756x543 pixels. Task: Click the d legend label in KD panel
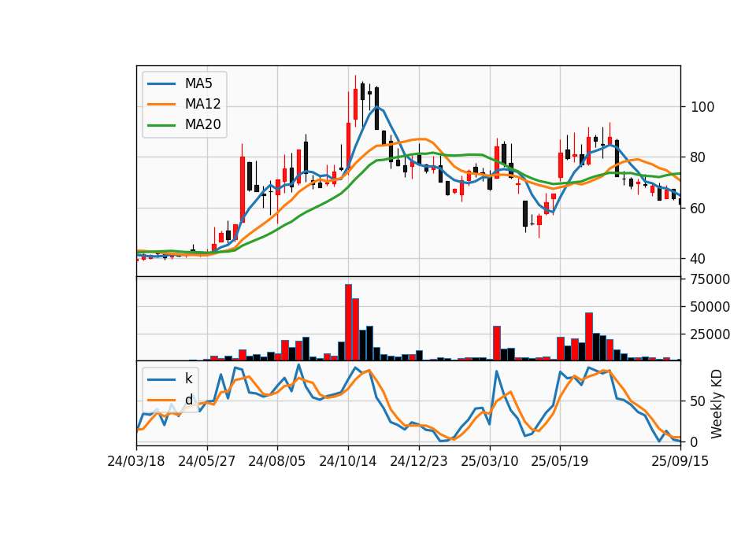pyautogui.click(x=188, y=400)
